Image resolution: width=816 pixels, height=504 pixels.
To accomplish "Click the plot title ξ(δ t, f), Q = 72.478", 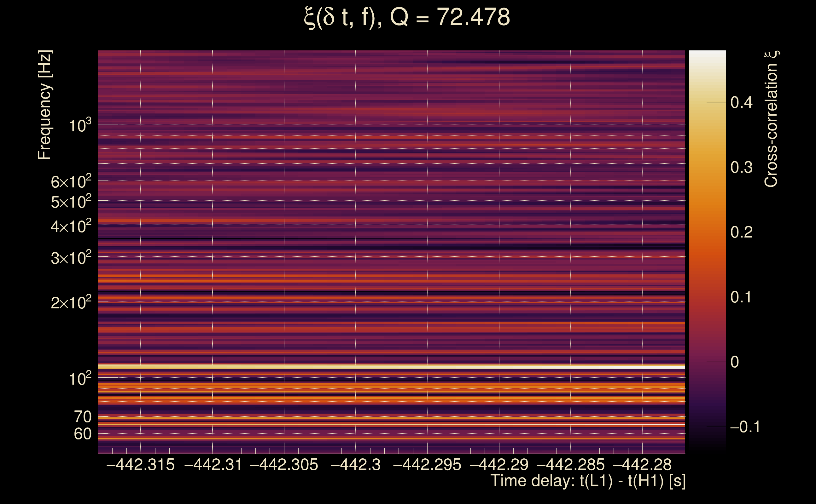I will tap(407, 17).
